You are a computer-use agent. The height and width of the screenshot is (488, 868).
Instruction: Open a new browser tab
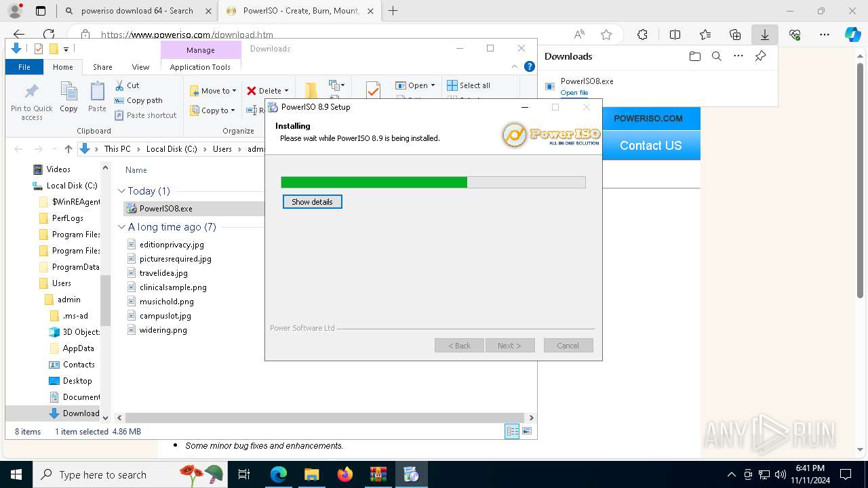(x=393, y=11)
